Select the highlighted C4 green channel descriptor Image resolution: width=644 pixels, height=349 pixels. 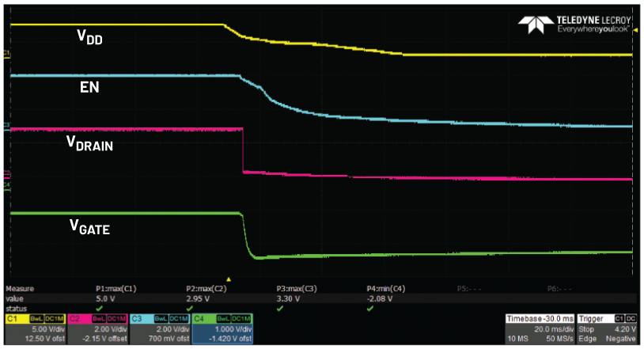pyautogui.click(x=222, y=328)
